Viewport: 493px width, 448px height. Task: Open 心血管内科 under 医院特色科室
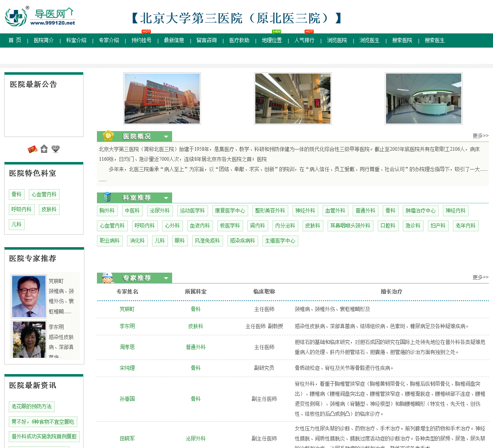pos(44,194)
